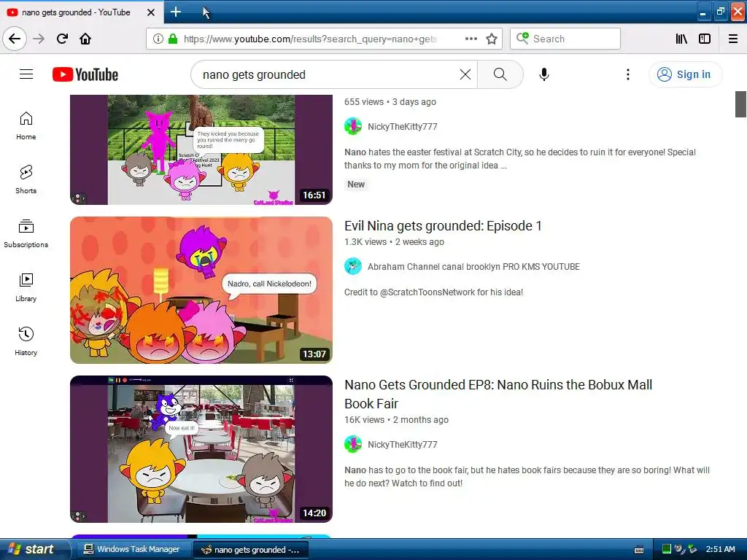The width and height of the screenshot is (747, 560).
Task: Click the Abraham Channel avatar
Action: click(x=353, y=266)
